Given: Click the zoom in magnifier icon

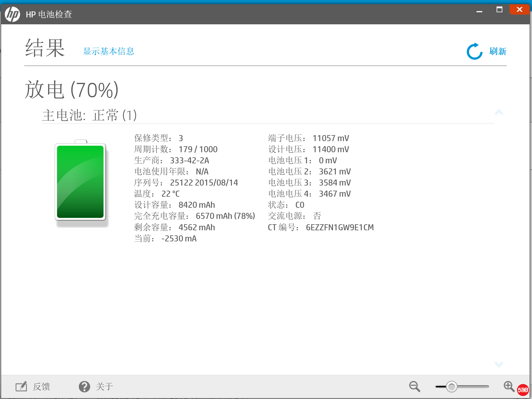Looking at the screenshot, I should [509, 386].
